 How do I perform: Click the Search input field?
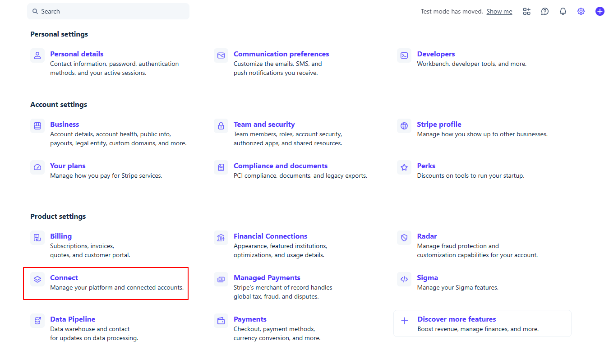pyautogui.click(x=108, y=11)
